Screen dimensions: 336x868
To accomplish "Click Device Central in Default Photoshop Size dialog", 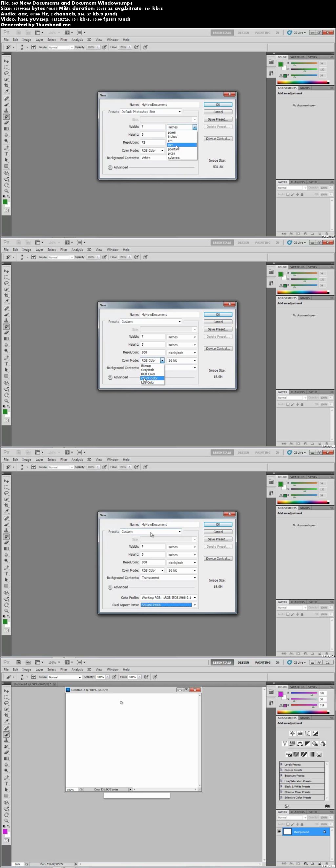I will point(218,139).
